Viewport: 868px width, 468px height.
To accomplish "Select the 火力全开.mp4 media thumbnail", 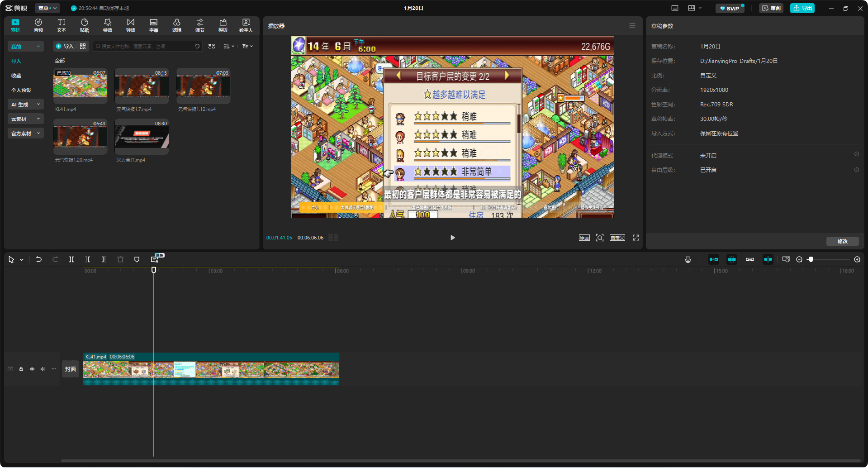I will pyautogui.click(x=142, y=136).
